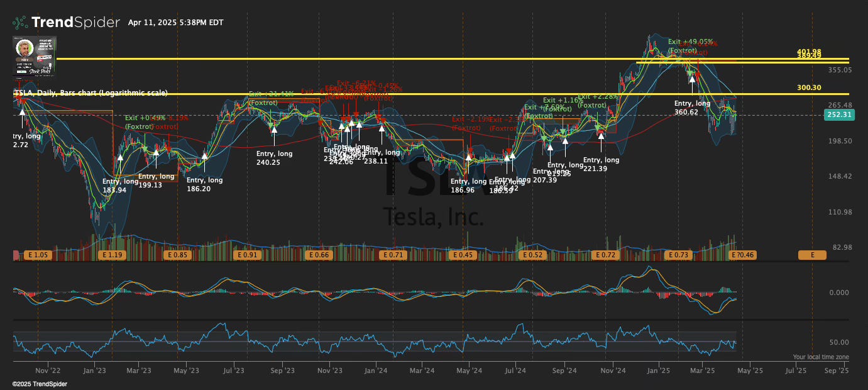Click the current price tag 252.31

click(x=840, y=114)
